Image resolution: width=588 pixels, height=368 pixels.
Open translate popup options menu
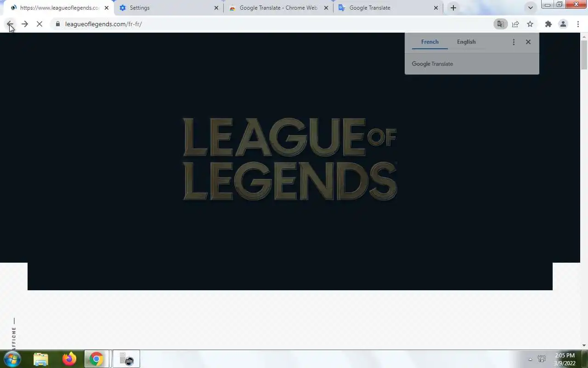(x=514, y=42)
